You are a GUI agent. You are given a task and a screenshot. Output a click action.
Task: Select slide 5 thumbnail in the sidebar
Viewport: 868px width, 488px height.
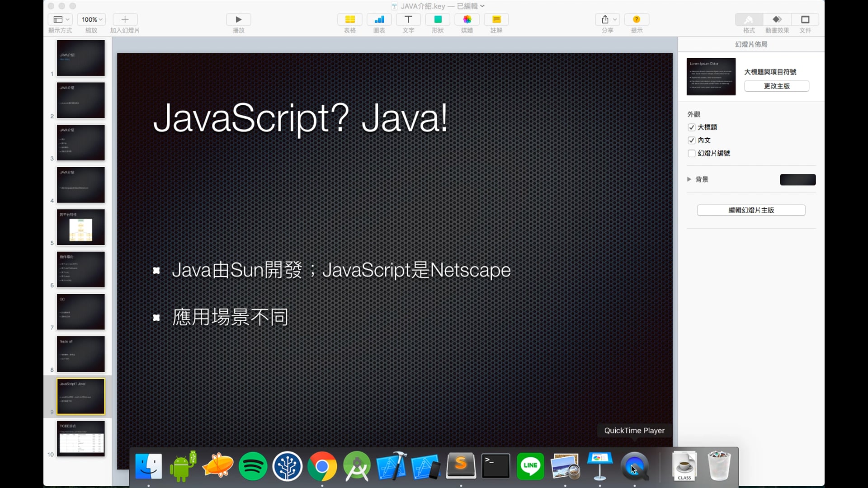point(80,227)
